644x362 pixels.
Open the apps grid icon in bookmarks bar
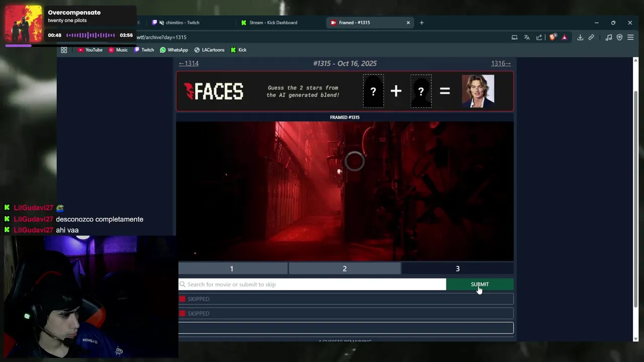[x=64, y=50]
